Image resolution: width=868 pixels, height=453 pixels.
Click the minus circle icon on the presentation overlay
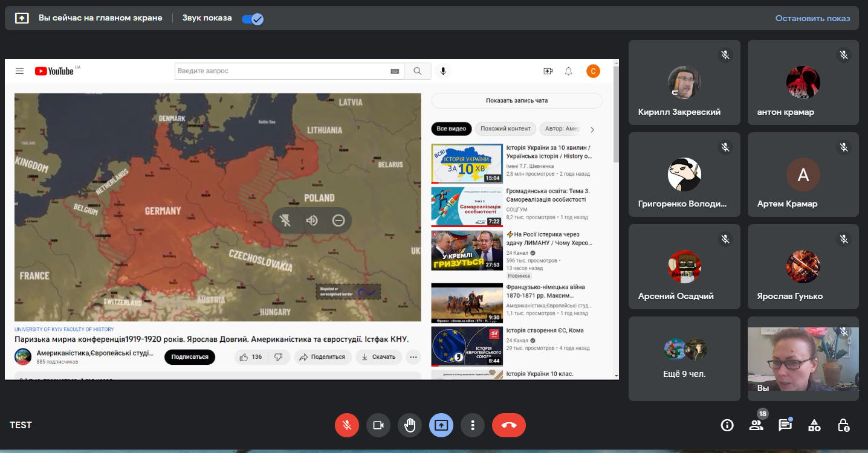tap(338, 220)
